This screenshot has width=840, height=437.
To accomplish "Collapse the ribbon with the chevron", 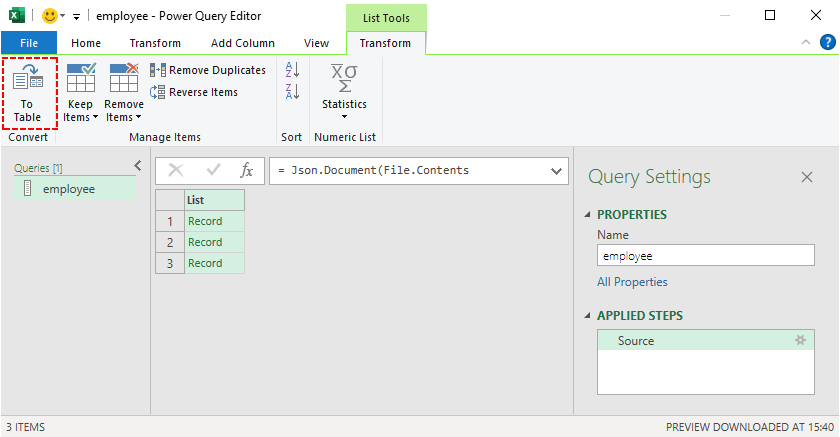I will [x=806, y=42].
